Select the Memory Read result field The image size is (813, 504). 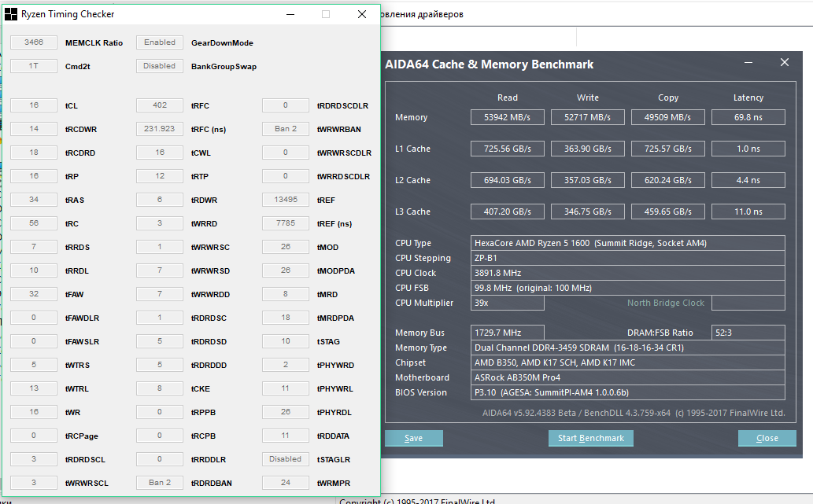[x=508, y=117]
